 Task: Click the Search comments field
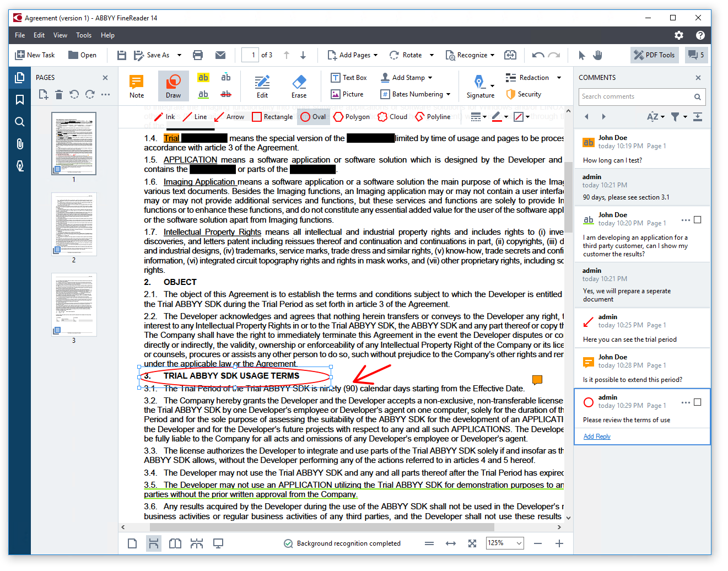635,96
